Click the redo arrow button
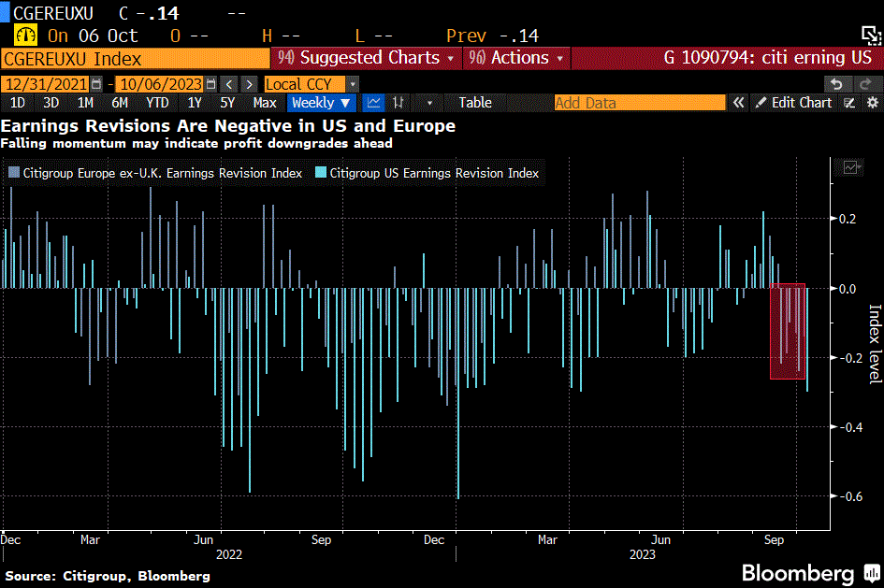The image size is (884, 588). click(x=865, y=84)
